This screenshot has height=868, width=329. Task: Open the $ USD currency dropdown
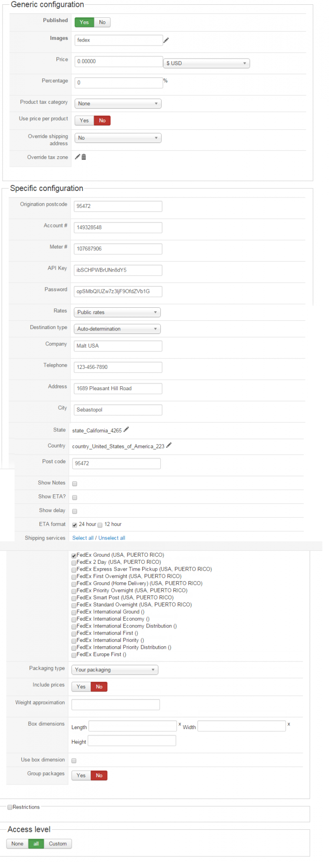click(x=206, y=63)
